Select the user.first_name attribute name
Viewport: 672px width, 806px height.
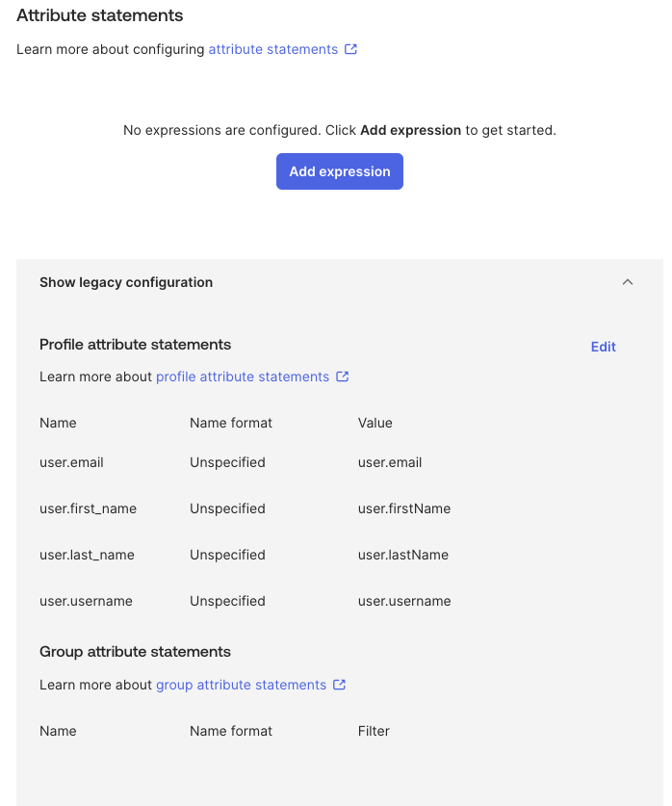(88, 508)
